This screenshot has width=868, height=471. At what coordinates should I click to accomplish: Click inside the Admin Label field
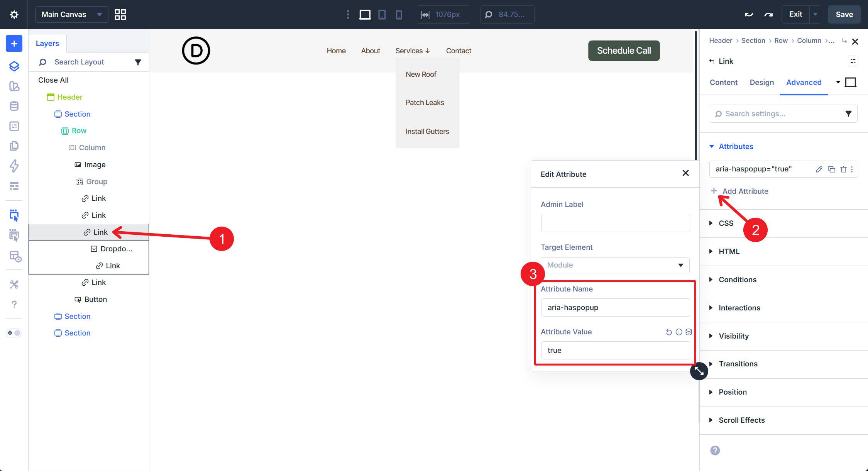[615, 223]
